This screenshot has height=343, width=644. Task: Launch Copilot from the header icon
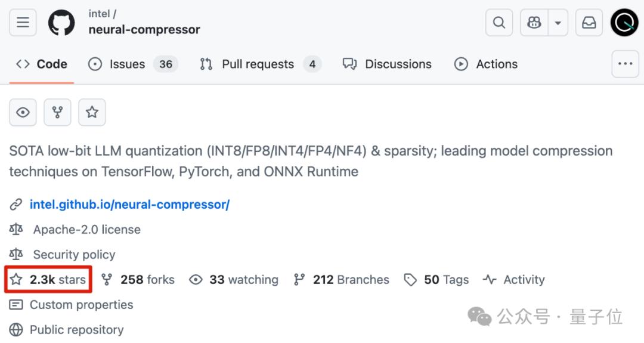click(x=534, y=23)
